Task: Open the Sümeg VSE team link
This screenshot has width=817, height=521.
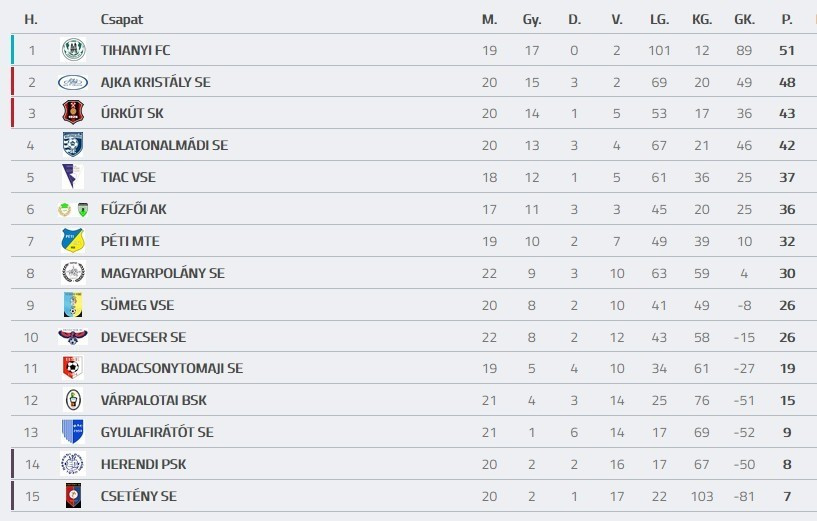Action: pyautogui.click(x=137, y=305)
